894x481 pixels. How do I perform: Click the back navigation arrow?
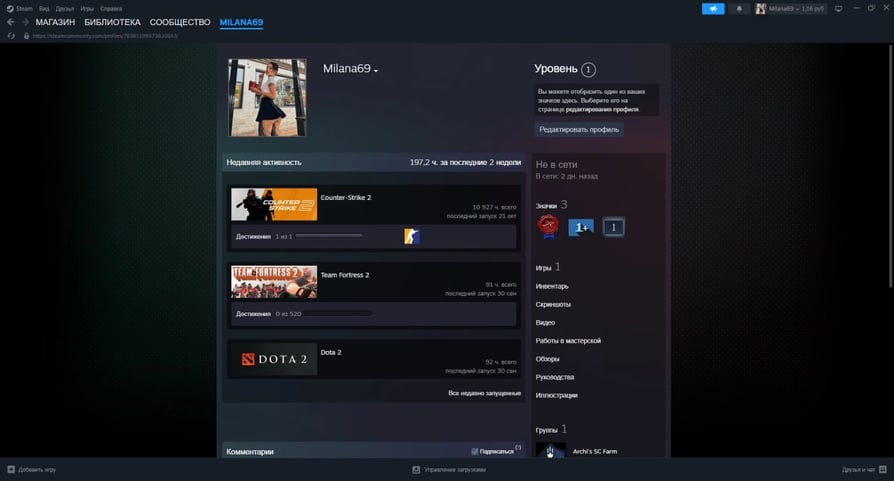pyautogui.click(x=11, y=22)
